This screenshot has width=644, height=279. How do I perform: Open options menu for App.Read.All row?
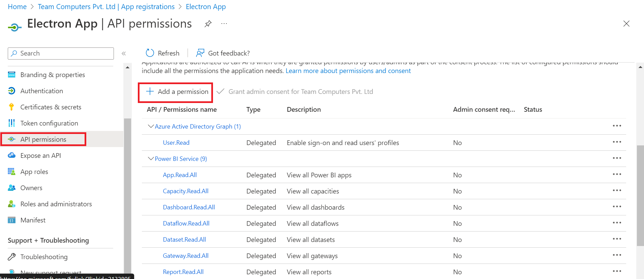[x=617, y=174]
